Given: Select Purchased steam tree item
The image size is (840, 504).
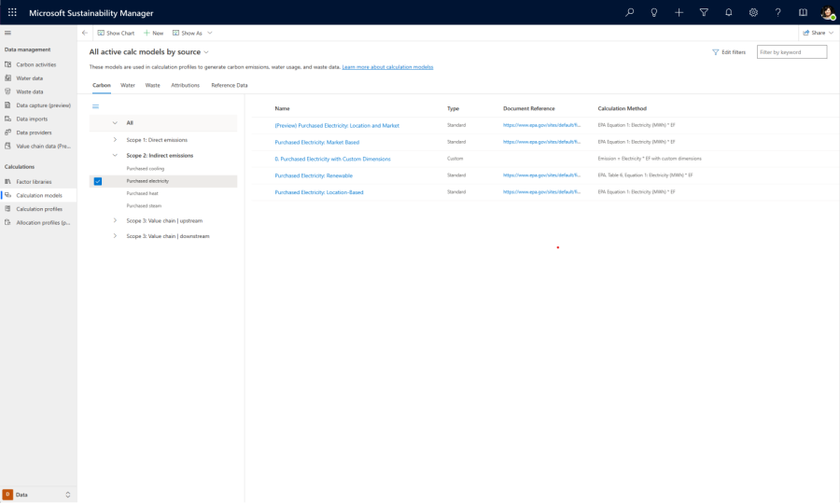Looking at the screenshot, I should click(144, 205).
